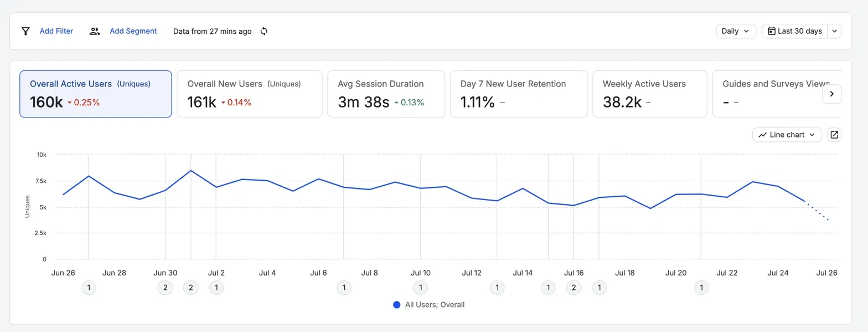The height and width of the screenshot is (332, 868).
Task: Click the annotation badge 1 below Jun 27
Action: [x=89, y=288]
